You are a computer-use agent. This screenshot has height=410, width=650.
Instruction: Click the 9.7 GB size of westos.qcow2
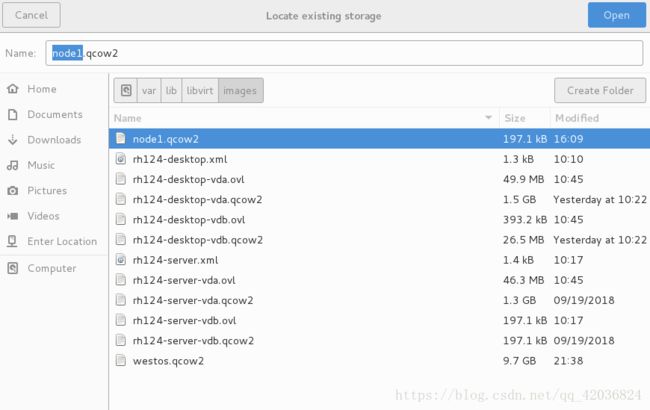[519, 361]
